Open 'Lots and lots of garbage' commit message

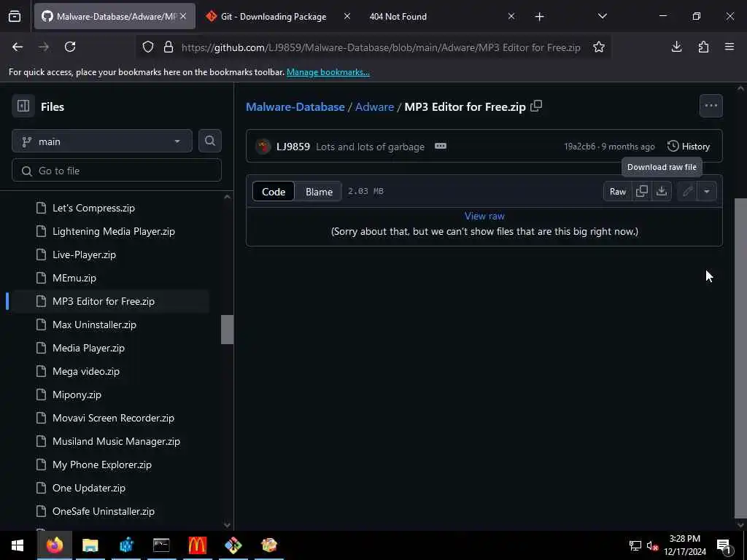370,147
